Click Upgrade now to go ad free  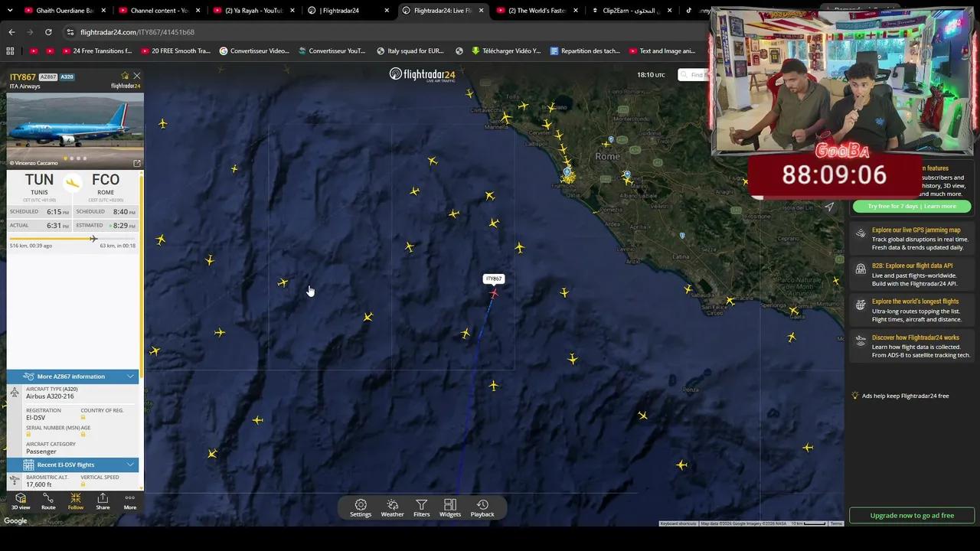point(912,515)
